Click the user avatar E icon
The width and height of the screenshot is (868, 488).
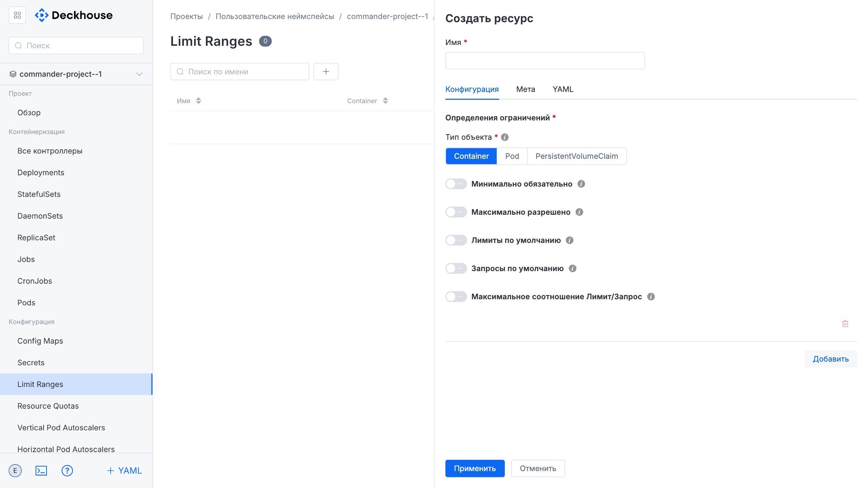pyautogui.click(x=15, y=470)
